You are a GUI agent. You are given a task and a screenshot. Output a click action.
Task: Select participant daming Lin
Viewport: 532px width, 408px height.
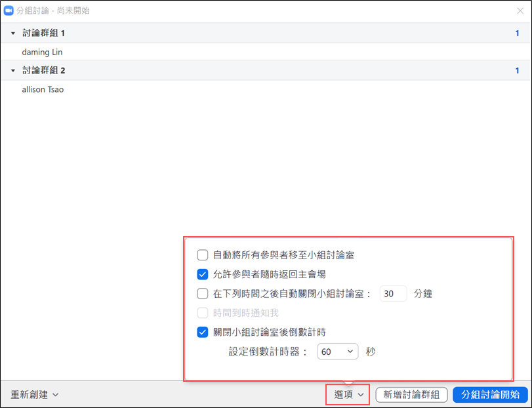point(42,52)
